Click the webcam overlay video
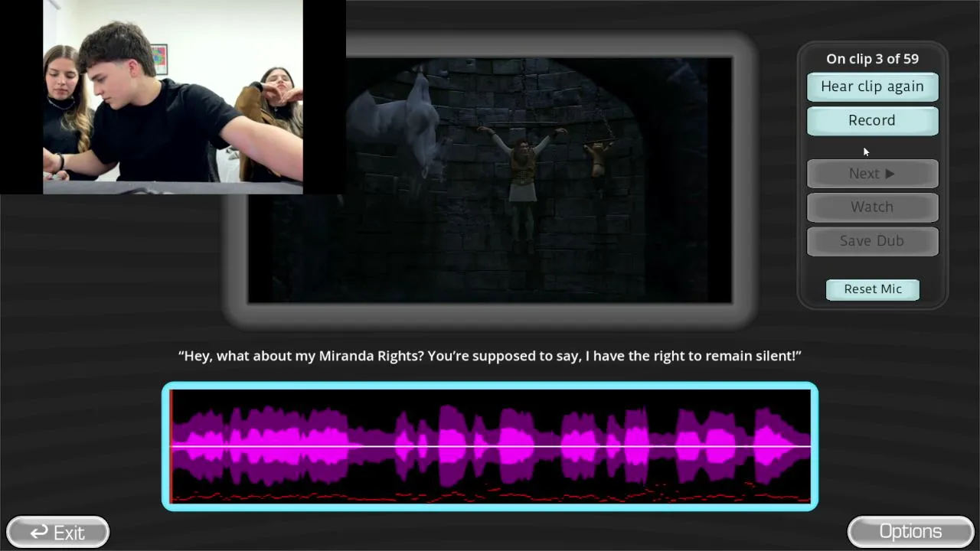The image size is (980, 551). pos(173,97)
